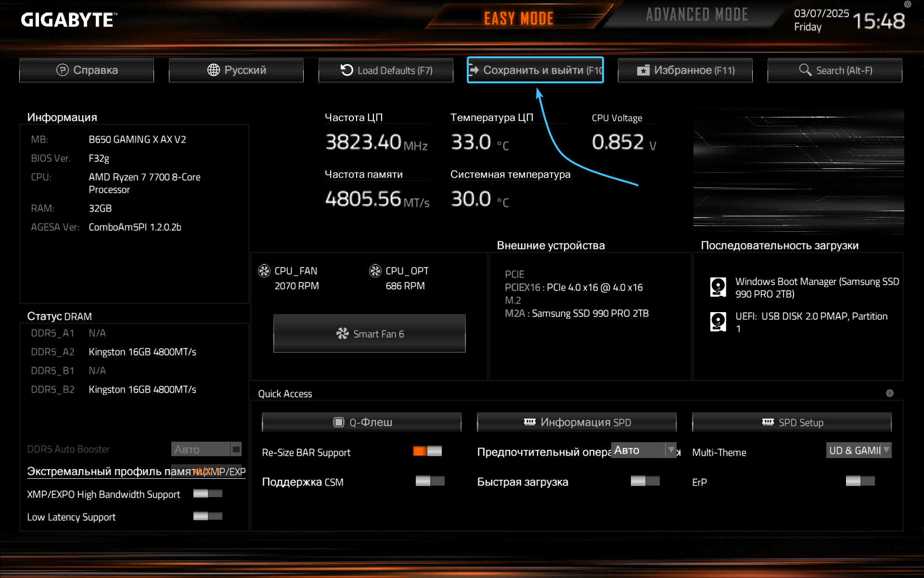This screenshot has width=924, height=578.
Task: Click DDR5_B1 N/A row
Action: tap(68, 371)
